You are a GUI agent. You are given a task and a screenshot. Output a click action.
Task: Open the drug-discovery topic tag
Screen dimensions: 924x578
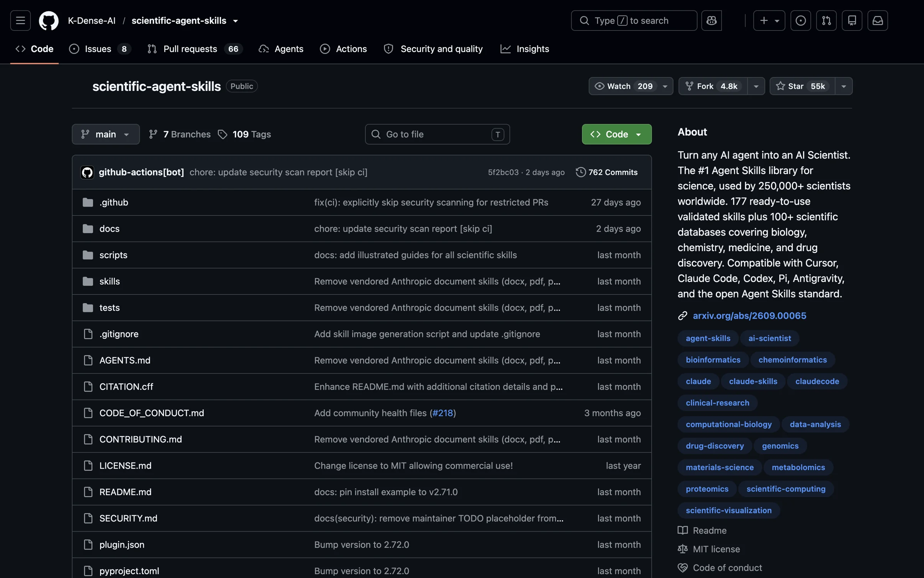click(715, 445)
